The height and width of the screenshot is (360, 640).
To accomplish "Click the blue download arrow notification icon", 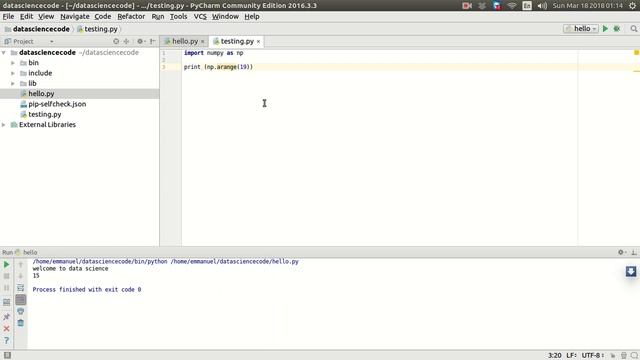I will (631, 271).
